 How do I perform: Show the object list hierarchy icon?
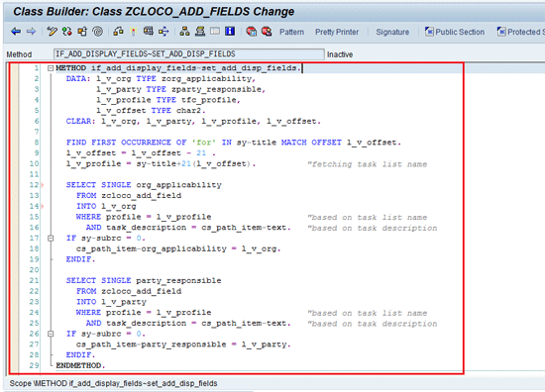(184, 32)
